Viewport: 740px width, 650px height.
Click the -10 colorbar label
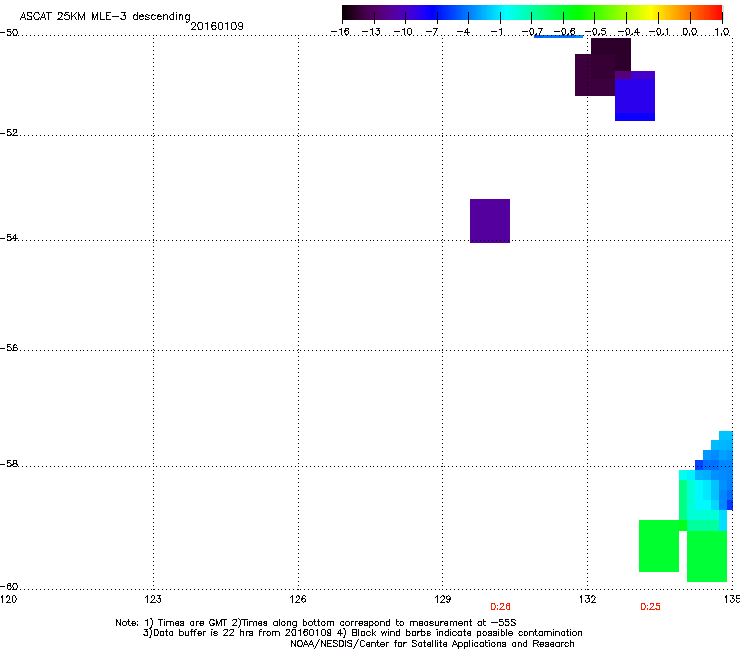[x=403, y=32]
